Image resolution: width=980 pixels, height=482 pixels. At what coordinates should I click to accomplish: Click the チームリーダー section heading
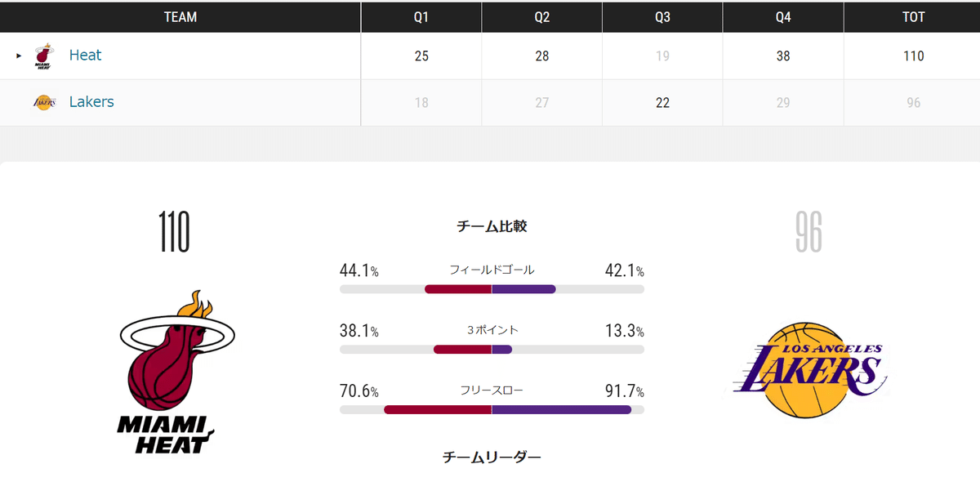click(x=491, y=457)
